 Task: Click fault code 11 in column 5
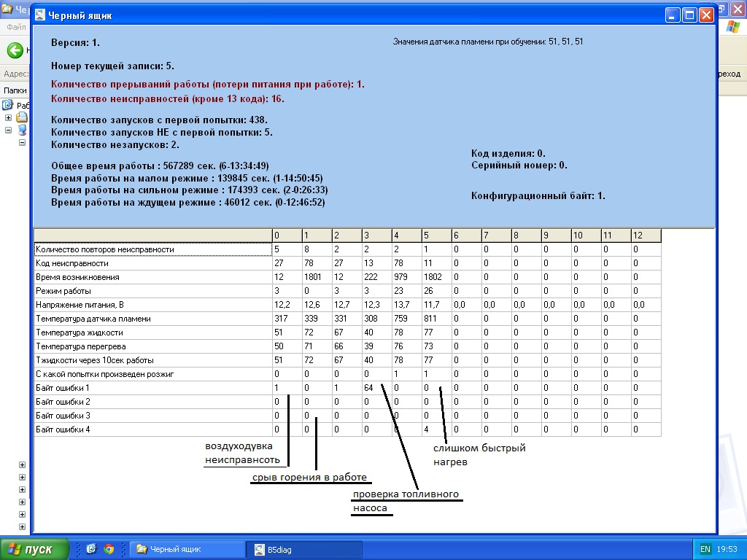pos(437,263)
